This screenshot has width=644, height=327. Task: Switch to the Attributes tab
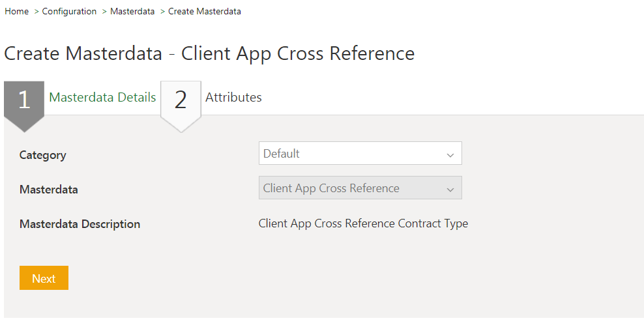click(233, 98)
